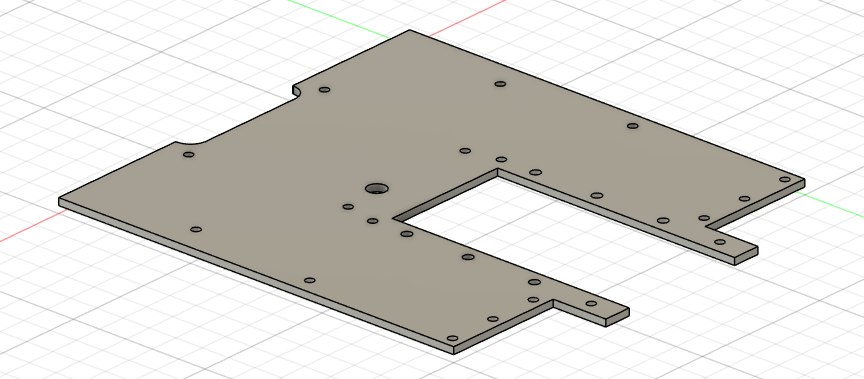The image size is (864, 379).
Task: Select the small hole beside the rounded notch
Action: [x=325, y=89]
